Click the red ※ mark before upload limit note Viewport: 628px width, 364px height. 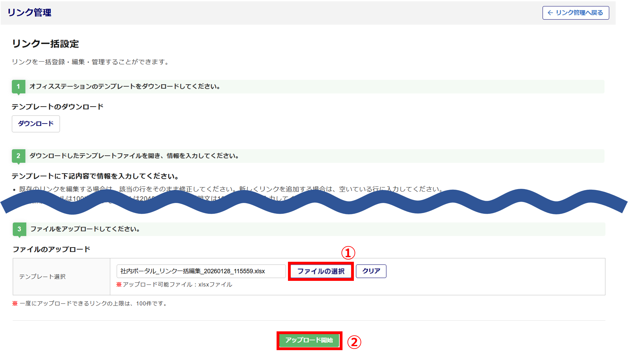click(x=15, y=304)
